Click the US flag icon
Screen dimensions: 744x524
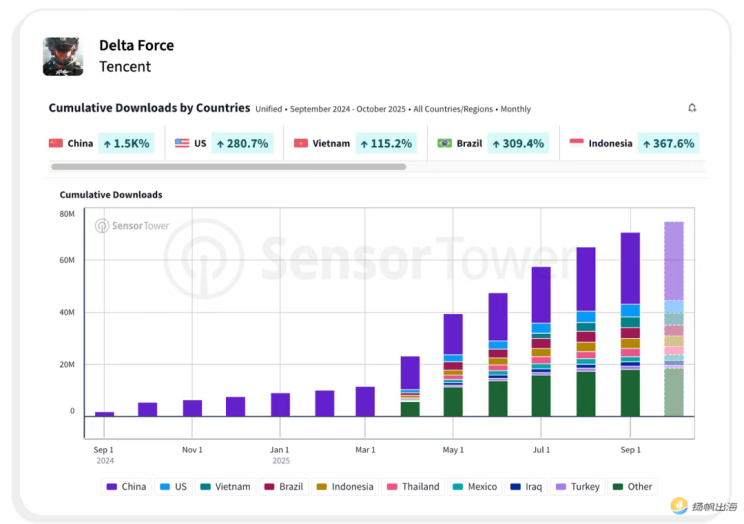click(182, 143)
